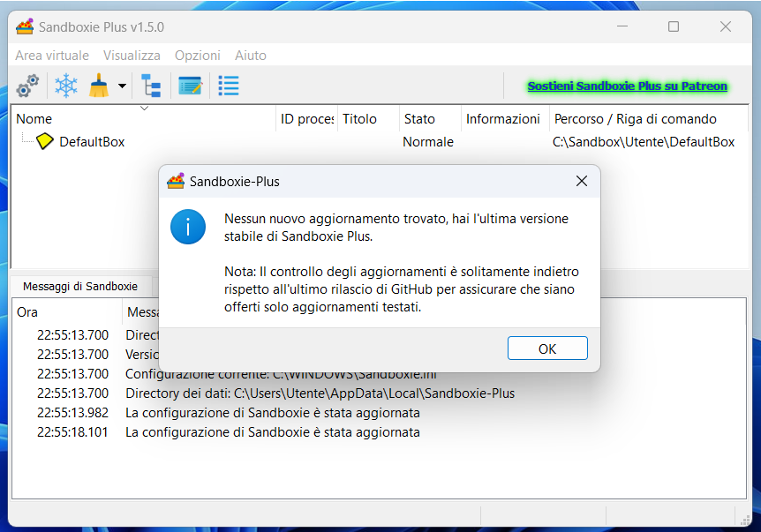Image resolution: width=761 pixels, height=532 pixels.
Task: Follow the Sostieni Sandboxie Plus su Patreon link
Action: point(627,86)
